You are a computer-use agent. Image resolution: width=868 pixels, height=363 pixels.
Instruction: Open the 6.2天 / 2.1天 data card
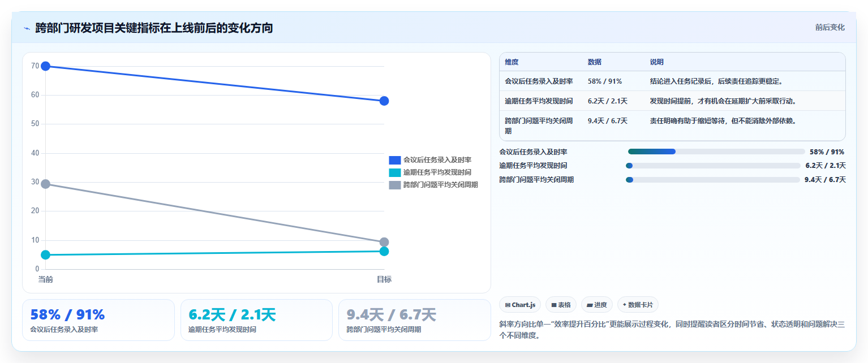256,320
